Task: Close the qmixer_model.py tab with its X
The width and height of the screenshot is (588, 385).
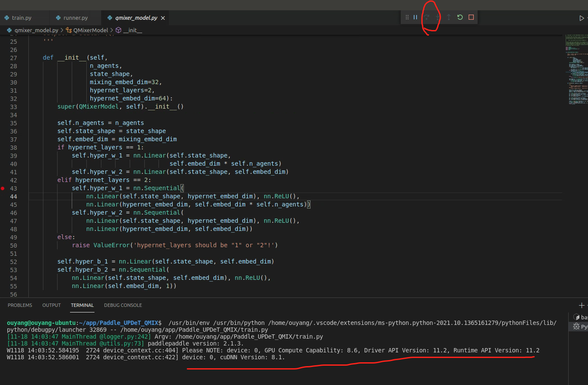Action: click(162, 18)
